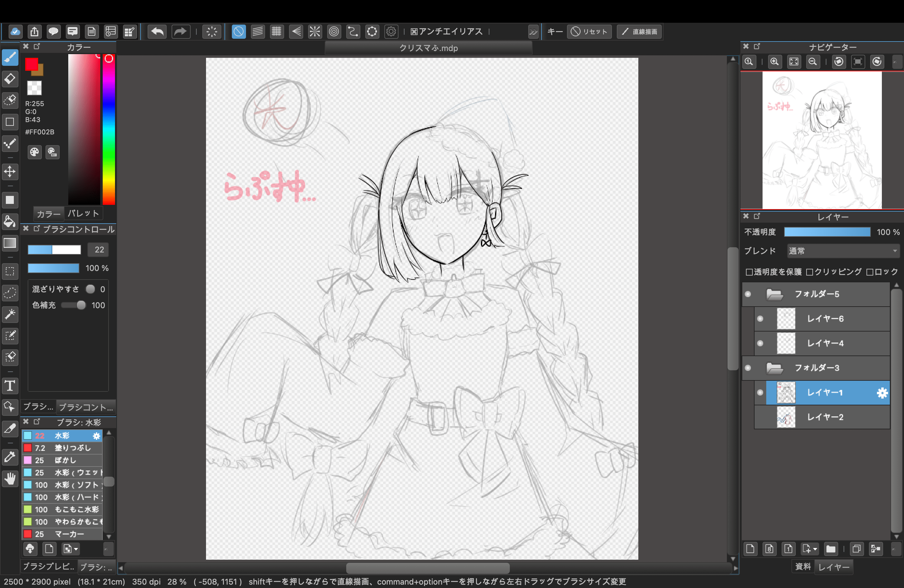904x588 pixels.
Task: Click the 直線描画 button
Action: point(639,32)
